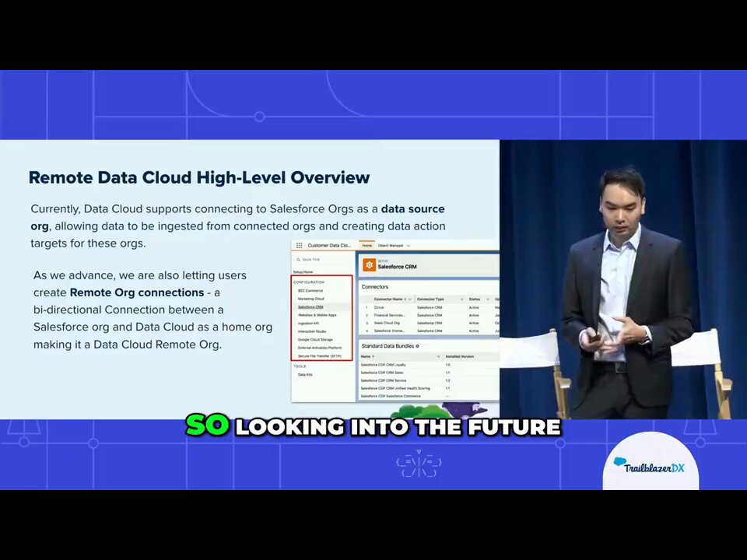The image size is (747, 560).
Task: Select B2C Commerce in the sidebar
Action: click(x=310, y=290)
